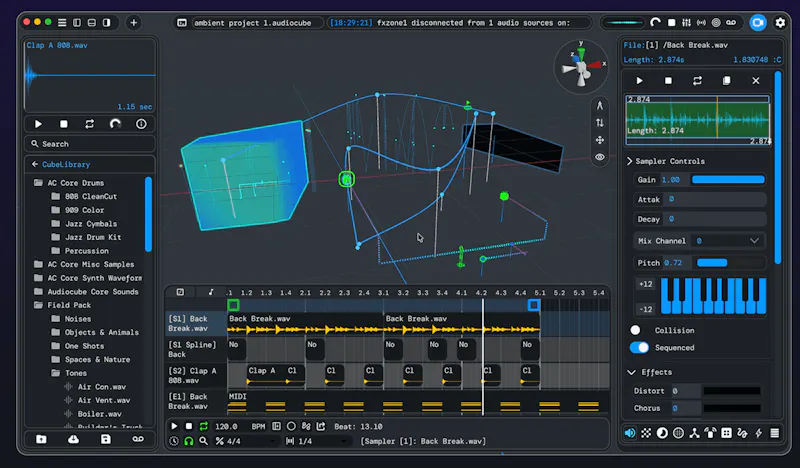Select Boiler.wav in the library
The width and height of the screenshot is (800, 468).
(x=93, y=414)
